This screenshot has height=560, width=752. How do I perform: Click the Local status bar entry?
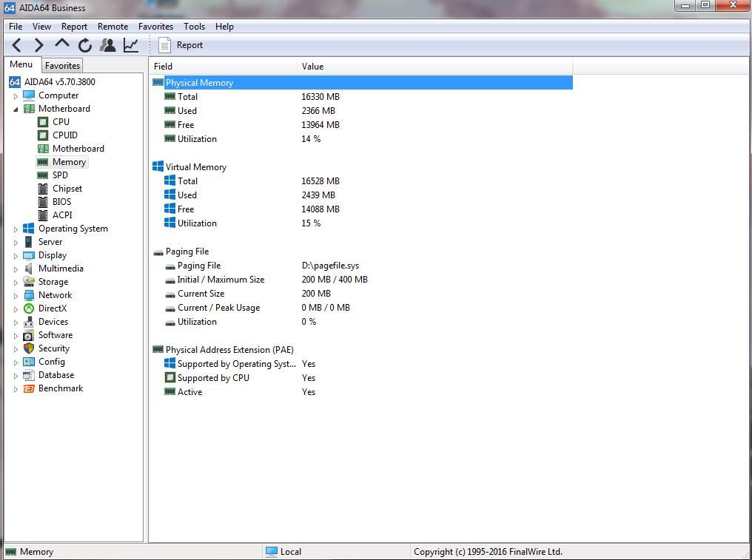pos(283,552)
